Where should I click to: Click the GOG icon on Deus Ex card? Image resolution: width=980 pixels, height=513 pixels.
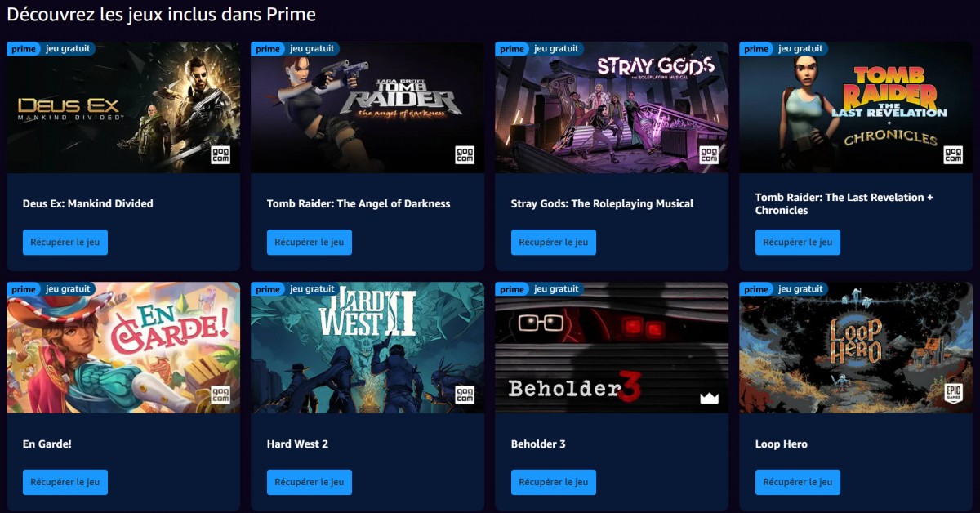[220, 154]
